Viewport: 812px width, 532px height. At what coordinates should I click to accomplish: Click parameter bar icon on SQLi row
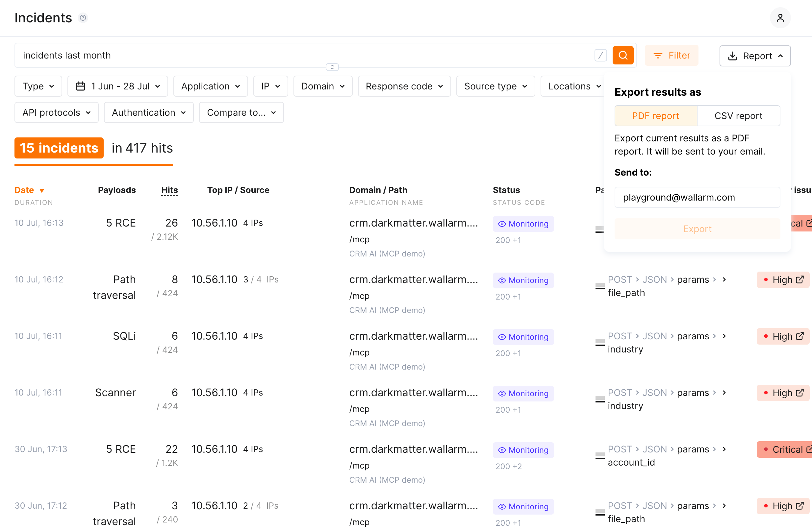click(x=600, y=343)
